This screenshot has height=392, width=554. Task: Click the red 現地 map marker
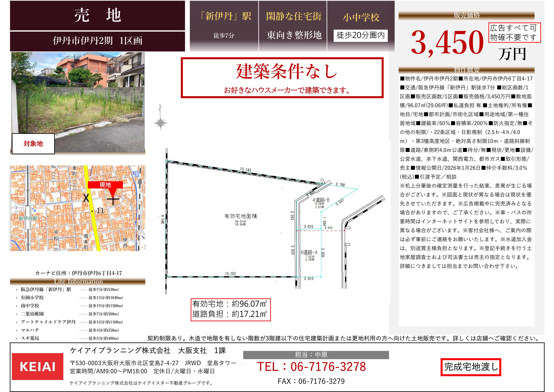coord(105,185)
